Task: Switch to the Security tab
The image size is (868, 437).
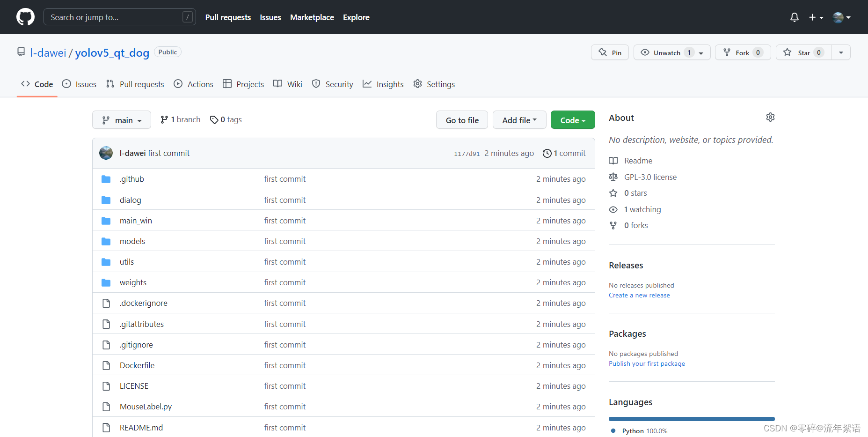Action: [x=332, y=84]
